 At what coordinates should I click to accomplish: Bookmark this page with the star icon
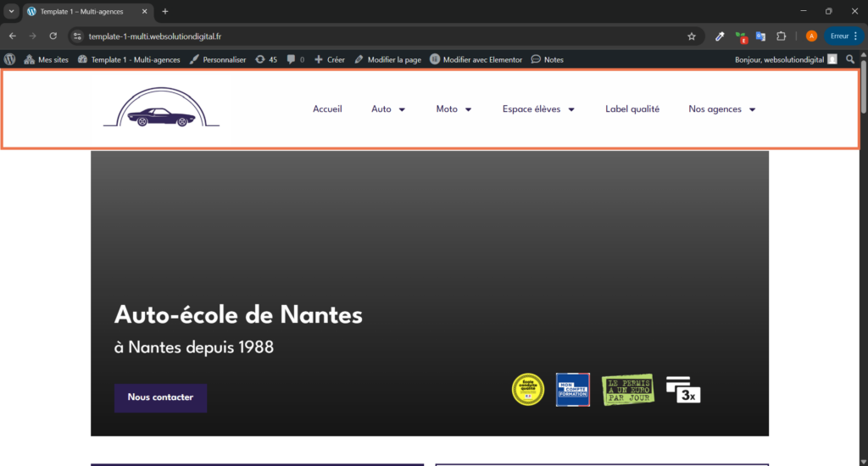[691, 36]
